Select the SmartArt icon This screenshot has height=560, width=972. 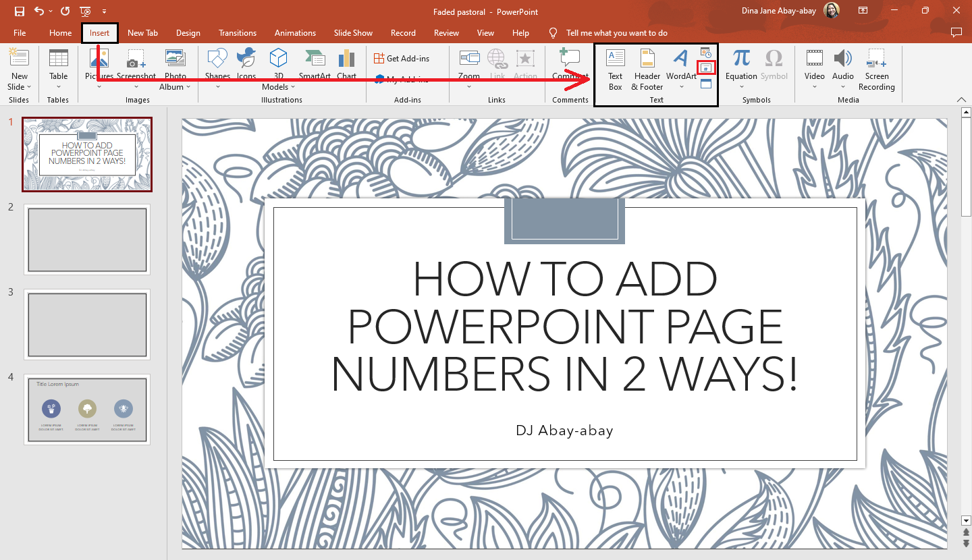315,65
